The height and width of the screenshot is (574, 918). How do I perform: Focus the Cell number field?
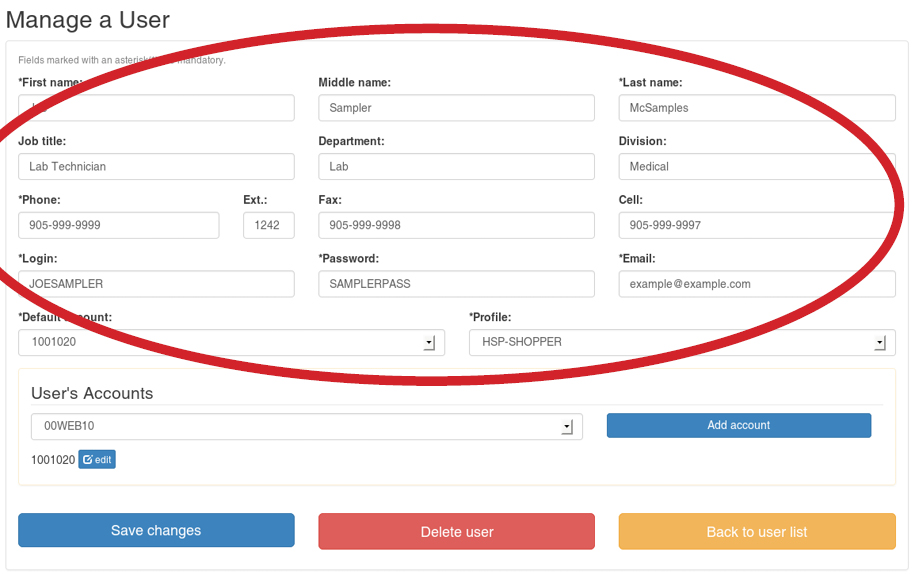(756, 226)
